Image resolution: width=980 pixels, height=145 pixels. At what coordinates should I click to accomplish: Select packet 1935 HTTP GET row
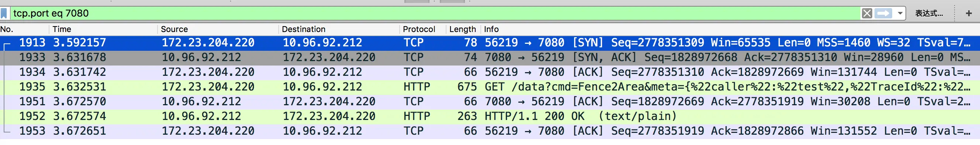[490, 87]
